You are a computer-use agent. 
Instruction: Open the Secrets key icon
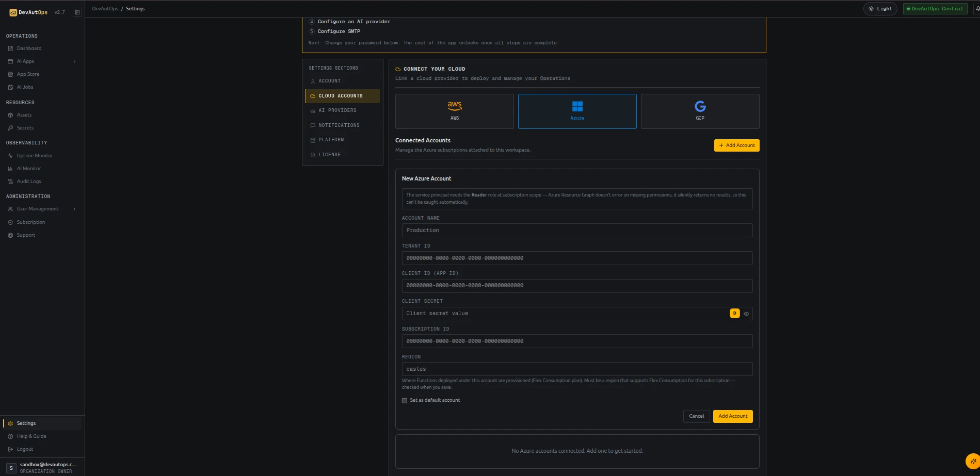coord(10,128)
